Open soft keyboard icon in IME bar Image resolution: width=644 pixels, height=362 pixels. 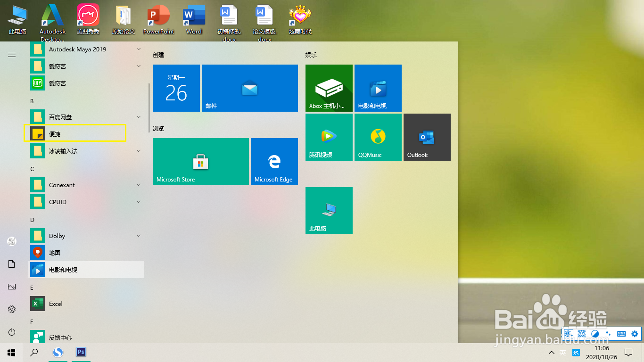click(621, 334)
